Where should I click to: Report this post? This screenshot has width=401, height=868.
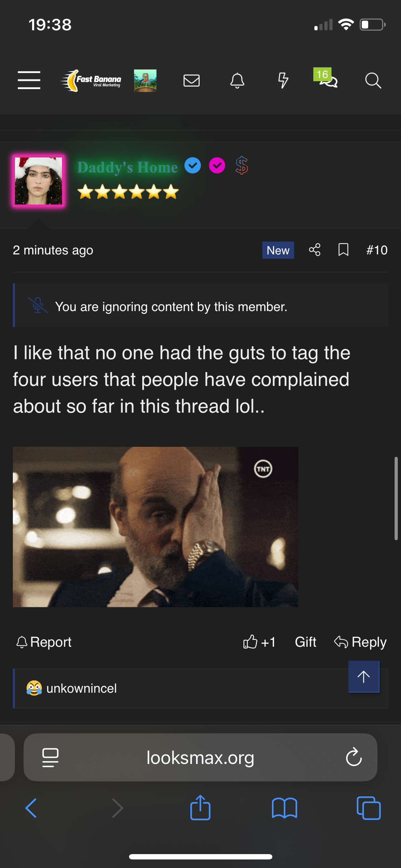[44, 642]
